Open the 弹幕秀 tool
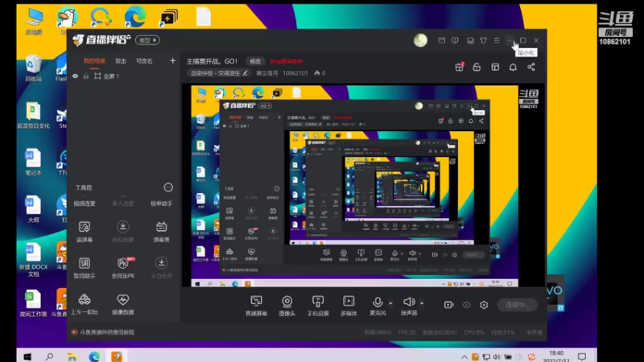The width and height of the screenshot is (644, 362). pyautogui.click(x=162, y=232)
